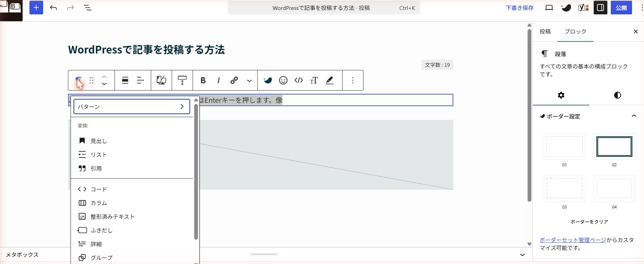
Task: Click the device display restriction icon
Action: [161, 80]
